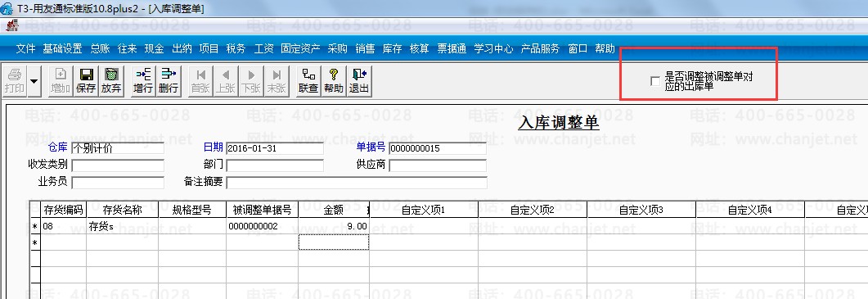Open the 固定资产 menu

coord(300,49)
